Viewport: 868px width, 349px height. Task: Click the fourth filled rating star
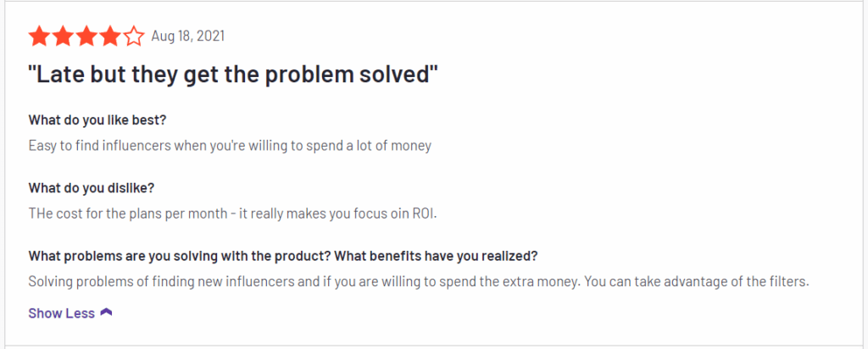(110, 37)
